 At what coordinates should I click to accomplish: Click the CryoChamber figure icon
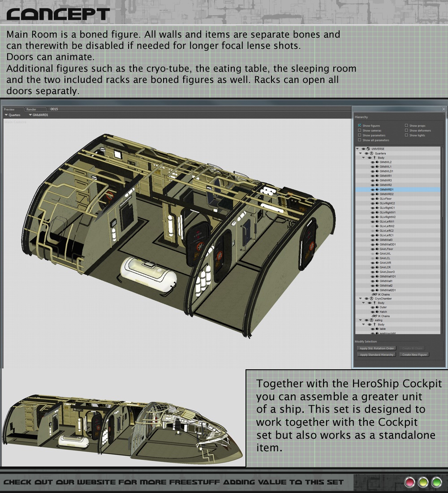371,298
